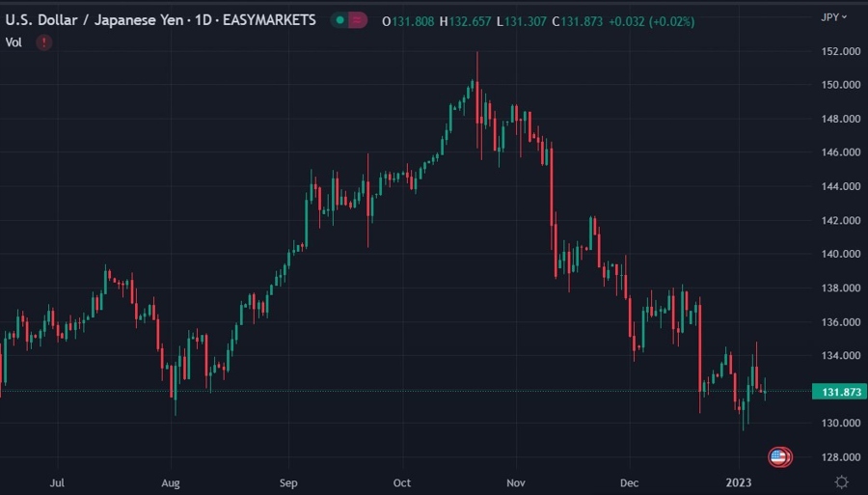The height and width of the screenshot is (495, 868).
Task: Select the Vol indicator label
Action: [x=14, y=42]
